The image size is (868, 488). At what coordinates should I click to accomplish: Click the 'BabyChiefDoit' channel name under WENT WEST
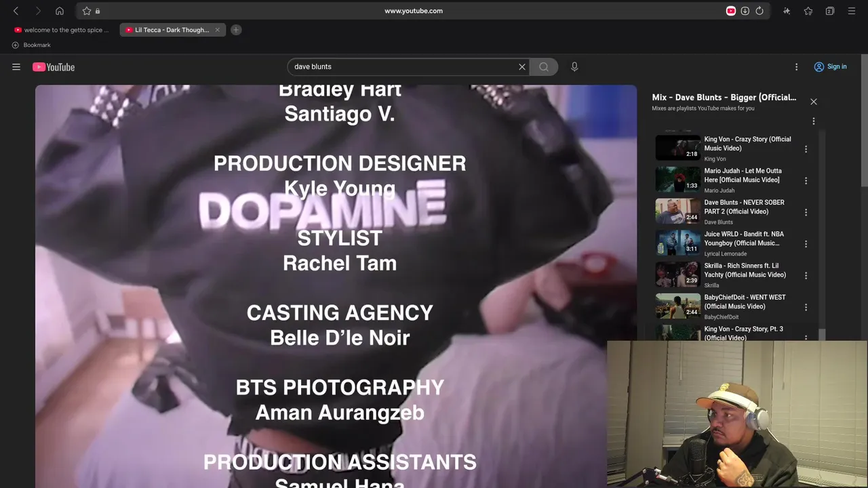(721, 317)
